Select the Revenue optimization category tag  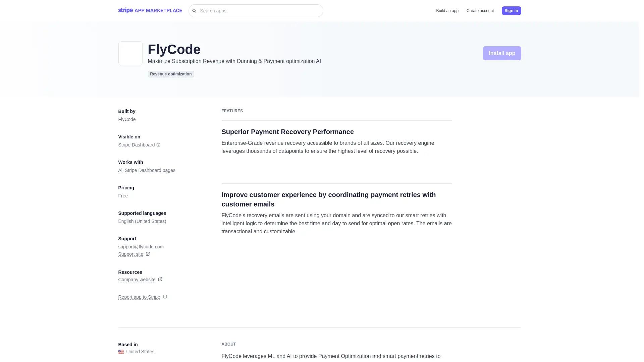coord(171,74)
